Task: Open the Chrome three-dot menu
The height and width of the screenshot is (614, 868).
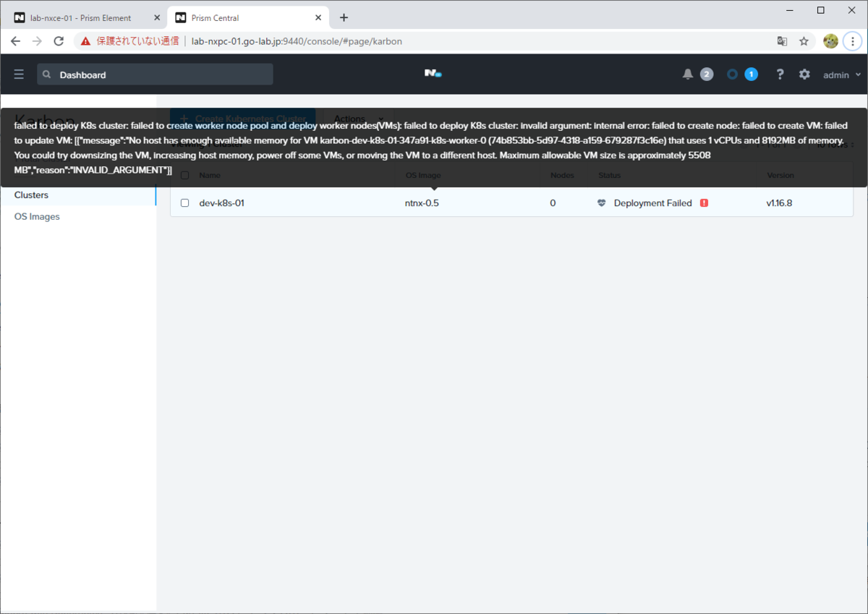Action: pos(852,41)
